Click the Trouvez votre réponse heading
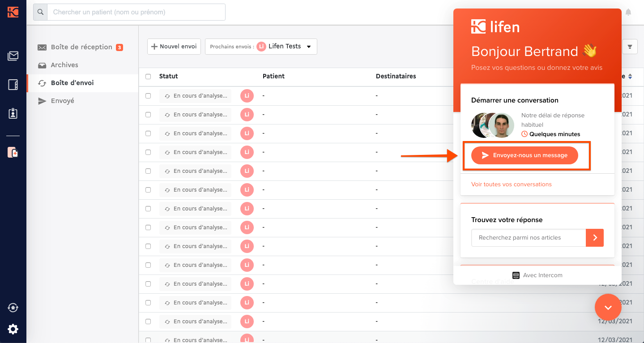Screen dimensions: 644x343 tap(507, 220)
